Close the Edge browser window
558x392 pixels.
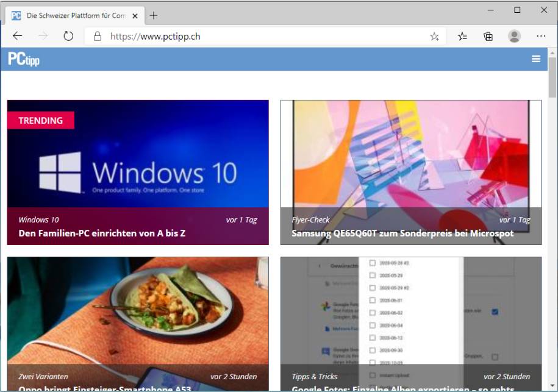coord(544,10)
